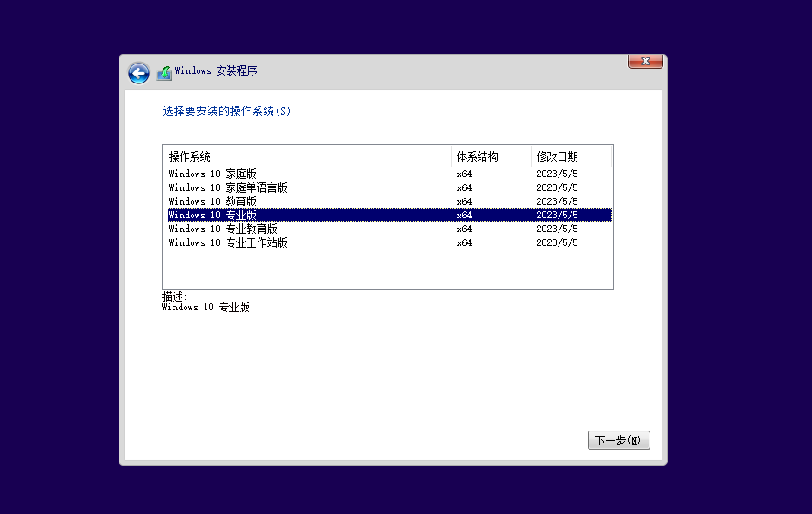Screen dimensions: 812x514
Task: Close the Windows Setup dialog
Action: click(x=645, y=61)
